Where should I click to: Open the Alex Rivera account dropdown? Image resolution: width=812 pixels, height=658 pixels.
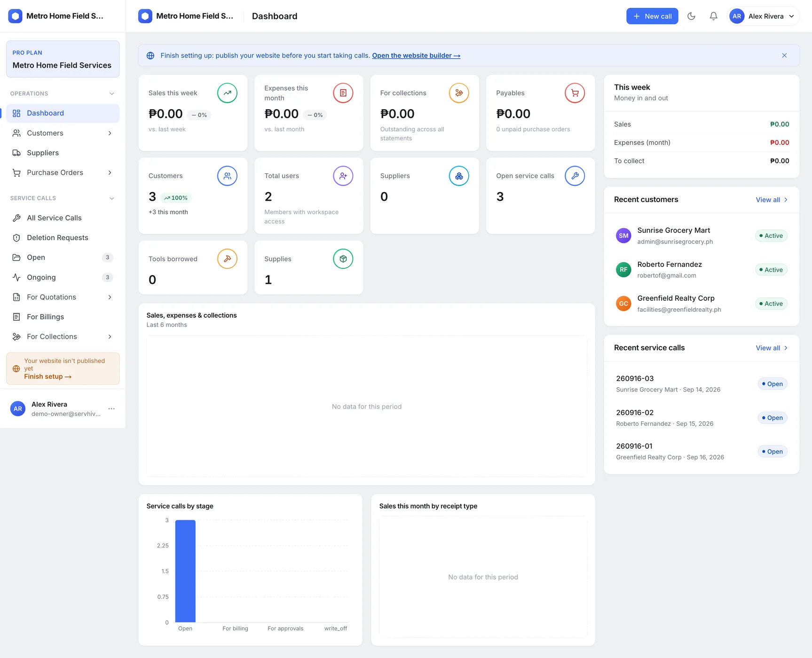[763, 16]
